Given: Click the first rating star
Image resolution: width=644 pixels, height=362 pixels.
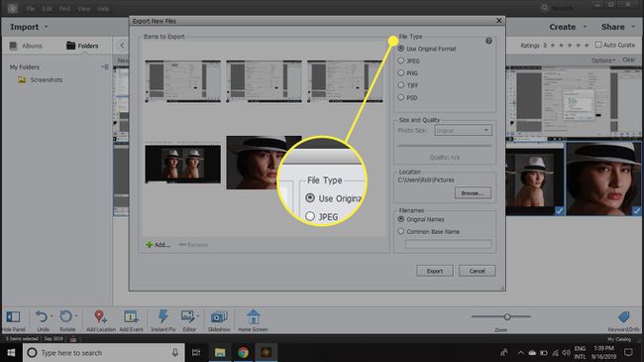Looking at the screenshot, I should 553,45.
